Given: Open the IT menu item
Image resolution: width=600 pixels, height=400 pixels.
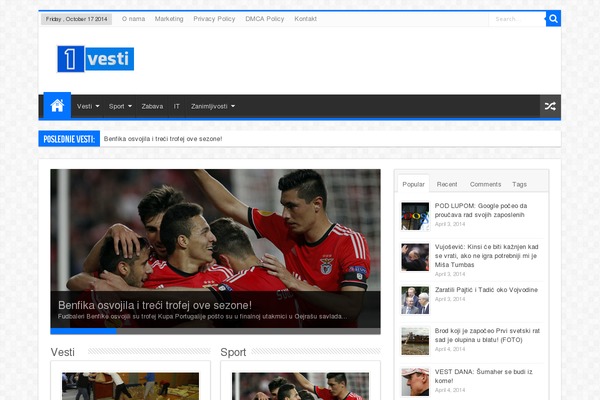Looking at the screenshot, I should tap(176, 106).
